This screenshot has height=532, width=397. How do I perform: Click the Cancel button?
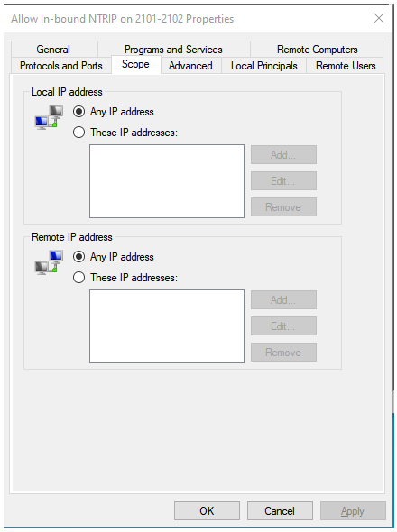point(280,511)
